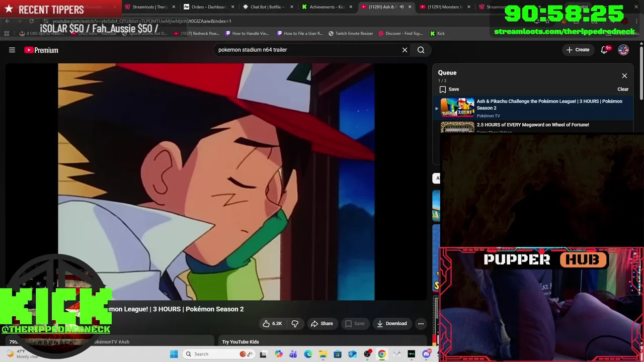Open YouTube notifications bell
Viewport: 644px width, 362px height.
pyautogui.click(x=604, y=50)
